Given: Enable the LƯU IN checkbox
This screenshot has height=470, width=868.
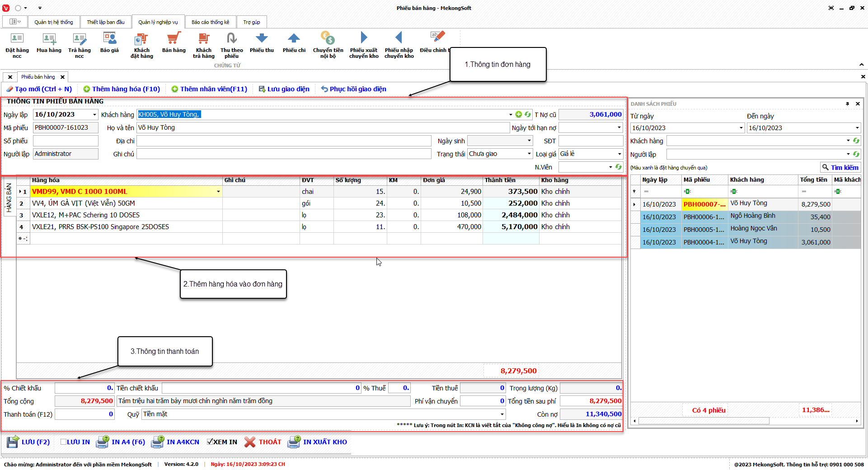Looking at the screenshot, I should pyautogui.click(x=64, y=442).
